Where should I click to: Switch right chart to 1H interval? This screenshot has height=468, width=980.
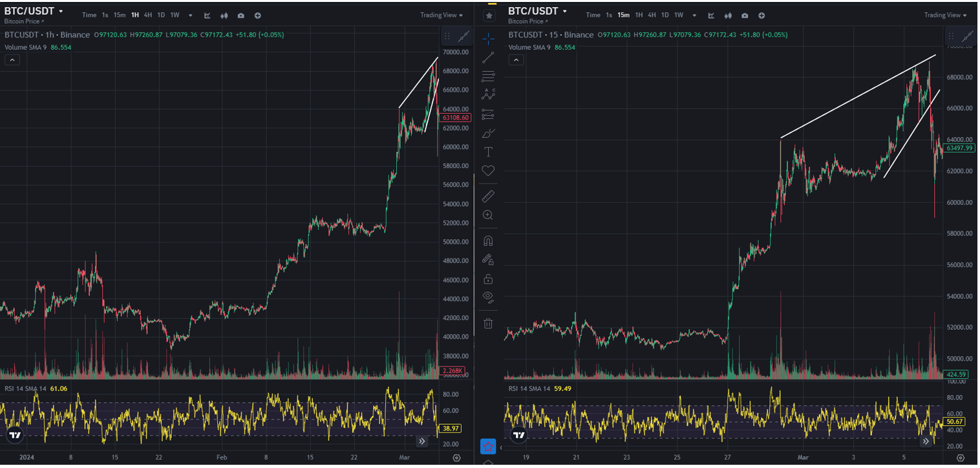[639, 15]
